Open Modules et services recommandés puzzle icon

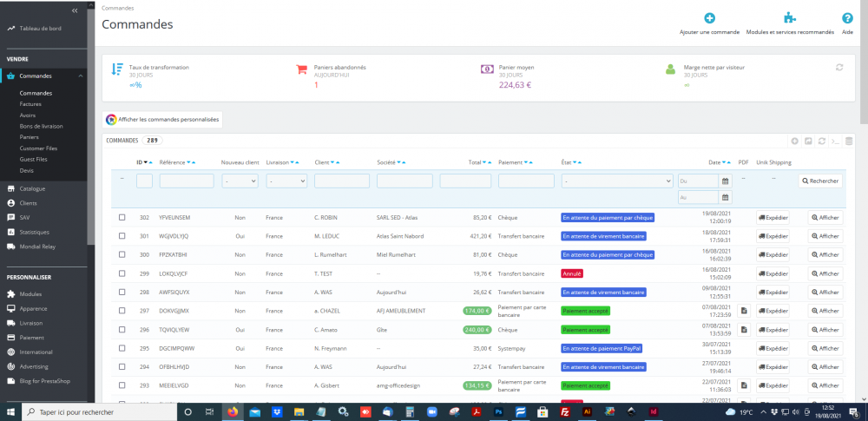(x=790, y=18)
